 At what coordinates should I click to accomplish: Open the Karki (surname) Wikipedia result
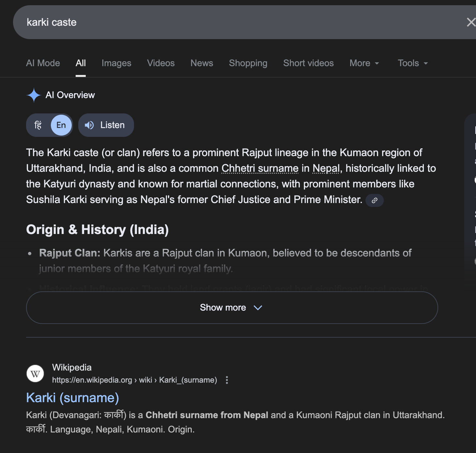click(72, 398)
